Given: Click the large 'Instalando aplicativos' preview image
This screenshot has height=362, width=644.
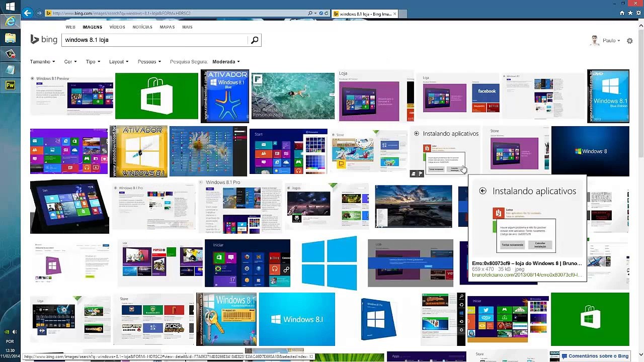Looking at the screenshot, I should point(527,217).
